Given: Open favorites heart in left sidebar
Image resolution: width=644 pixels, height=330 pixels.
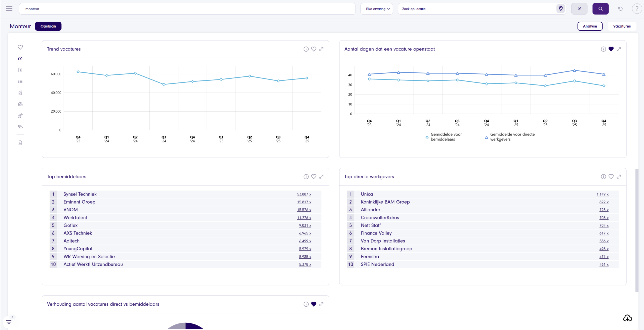Looking at the screenshot, I should pyautogui.click(x=20, y=47).
